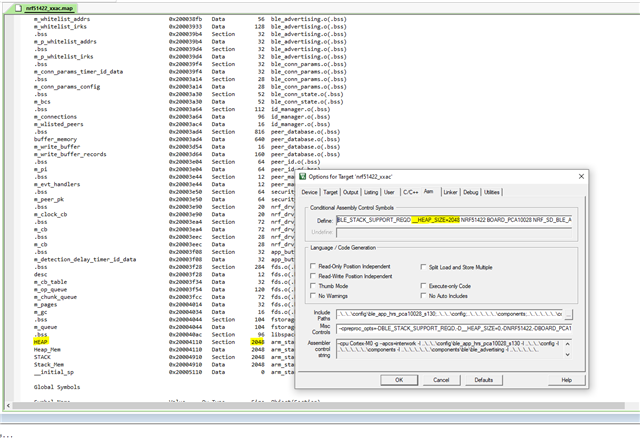The height and width of the screenshot is (438, 640).
Task: Select the m_chunk_queue symbol
Action: [x=55, y=297]
